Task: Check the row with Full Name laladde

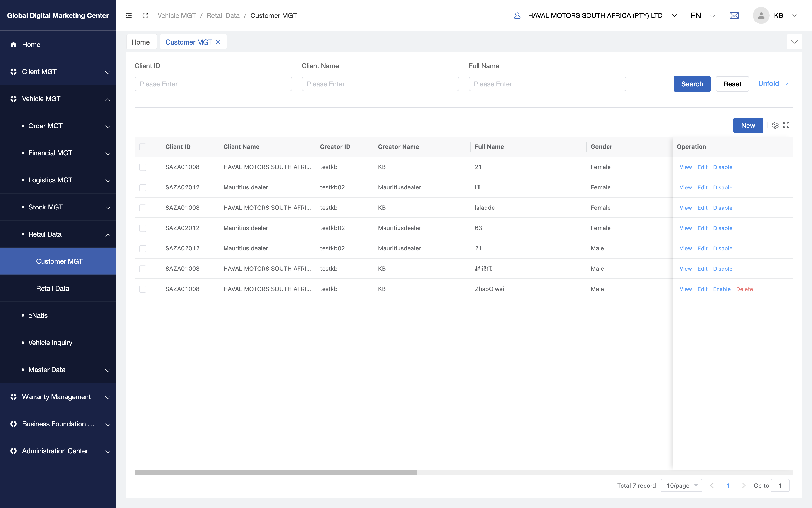Action: 143,208
